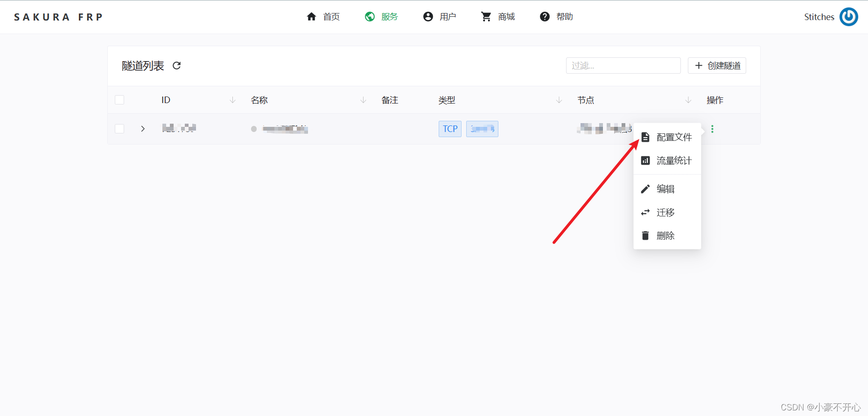Click the 操作 column header
Image resolution: width=868 pixels, height=416 pixels.
715,100
